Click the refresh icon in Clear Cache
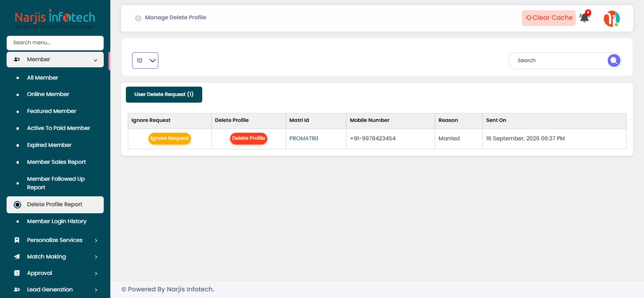644x298 pixels. click(528, 18)
